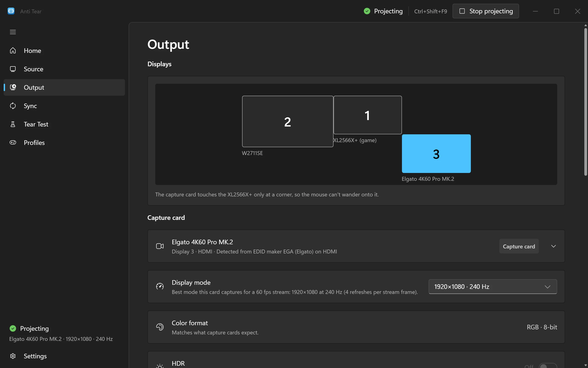Maximize the Anti Tear window
588x368 pixels.
point(556,11)
